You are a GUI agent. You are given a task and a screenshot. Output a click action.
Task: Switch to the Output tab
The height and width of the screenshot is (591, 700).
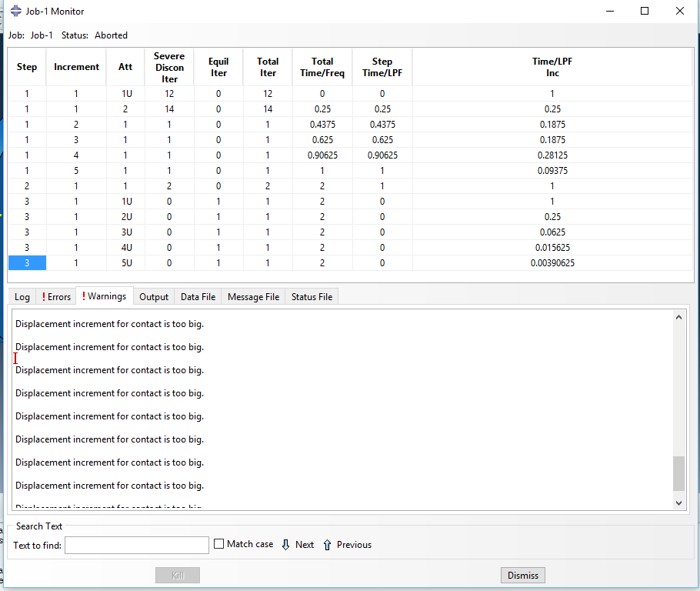[154, 297]
